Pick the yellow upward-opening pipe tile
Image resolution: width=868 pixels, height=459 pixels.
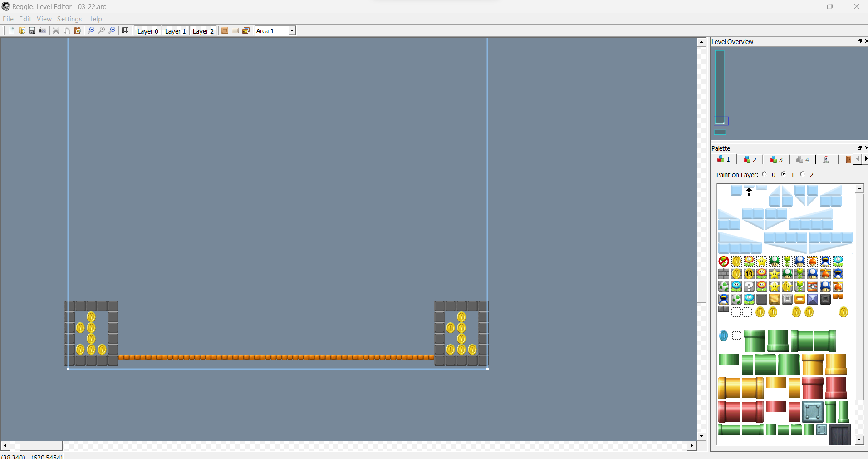(x=812, y=365)
